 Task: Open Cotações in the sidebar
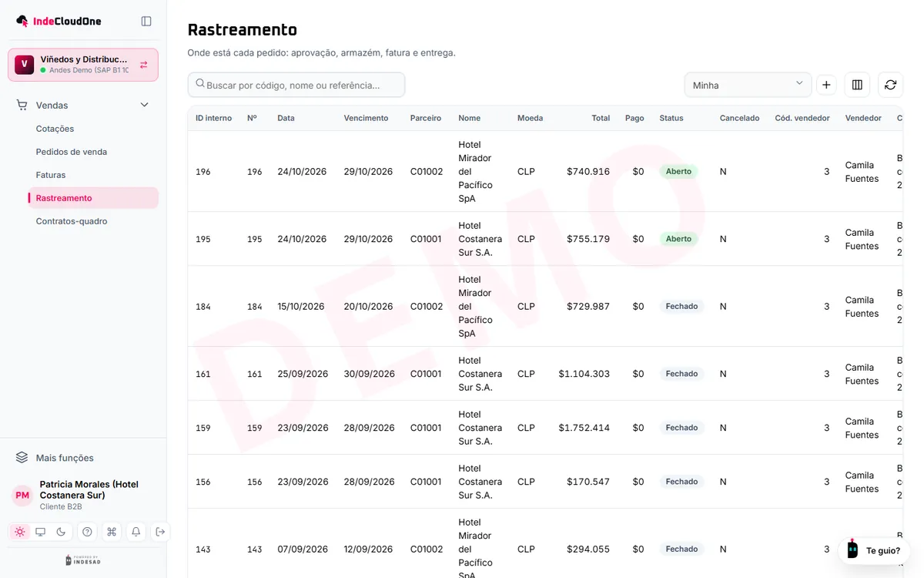[x=55, y=129]
